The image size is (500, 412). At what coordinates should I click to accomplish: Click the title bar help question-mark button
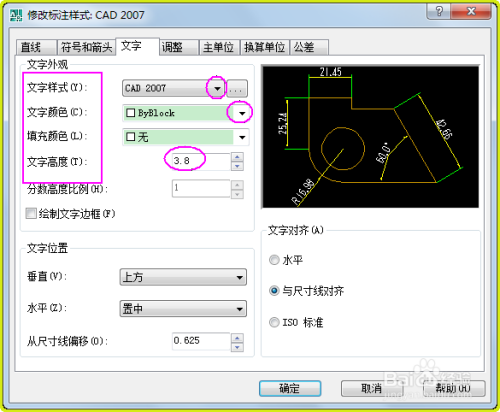click(x=439, y=12)
